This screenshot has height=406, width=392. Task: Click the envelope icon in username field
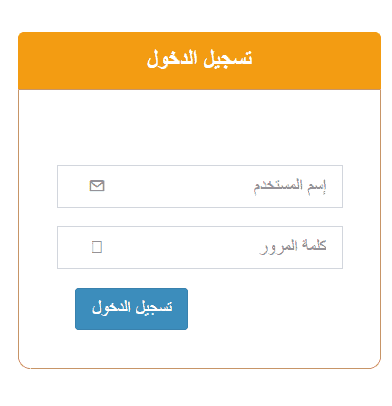97,186
